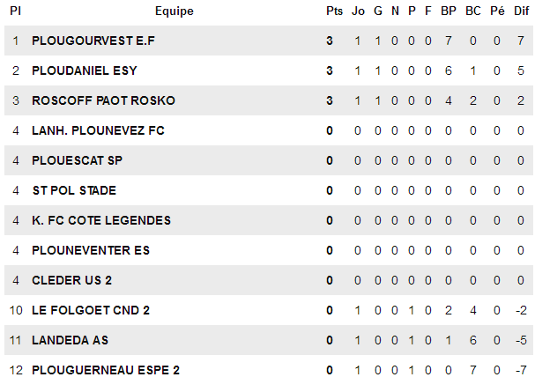Viewport: 535px width, 392px height.
Task: Click the Dif column header
Action: (x=522, y=11)
